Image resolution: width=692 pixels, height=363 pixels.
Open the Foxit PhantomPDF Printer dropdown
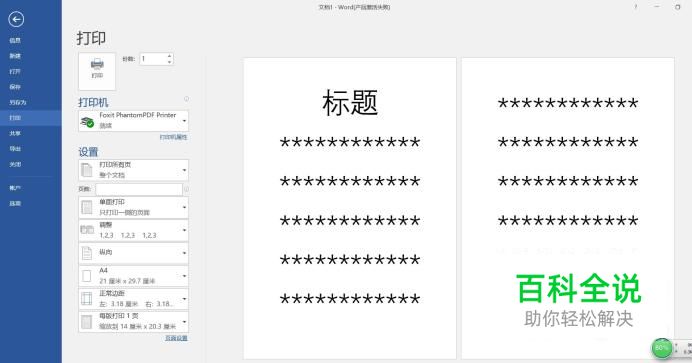tap(133, 120)
